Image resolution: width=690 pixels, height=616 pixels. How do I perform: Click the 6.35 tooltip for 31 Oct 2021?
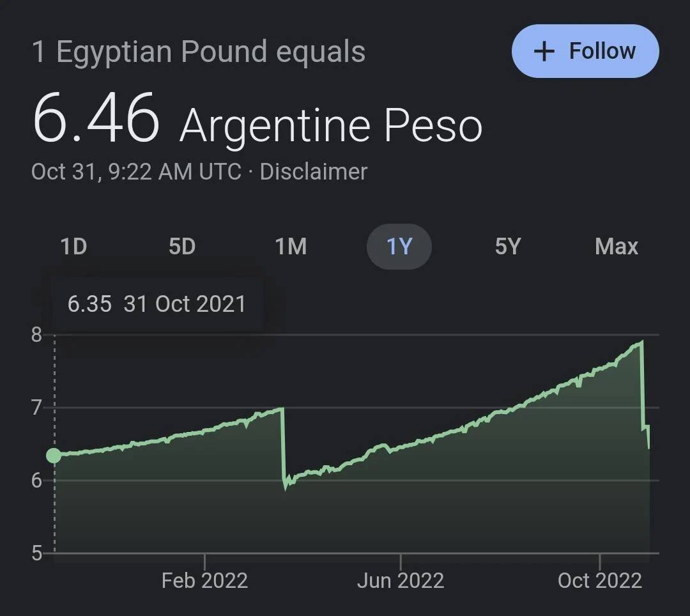(x=157, y=304)
